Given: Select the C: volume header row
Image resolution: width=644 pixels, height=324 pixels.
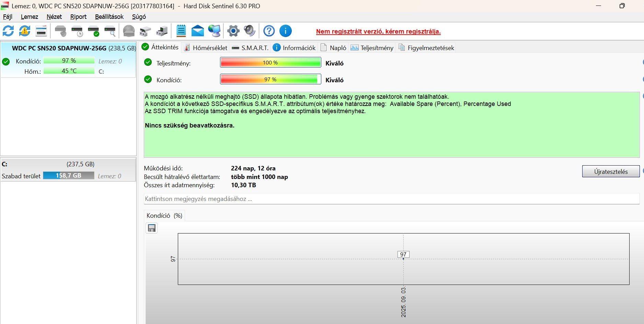Looking at the screenshot, I should (68, 164).
